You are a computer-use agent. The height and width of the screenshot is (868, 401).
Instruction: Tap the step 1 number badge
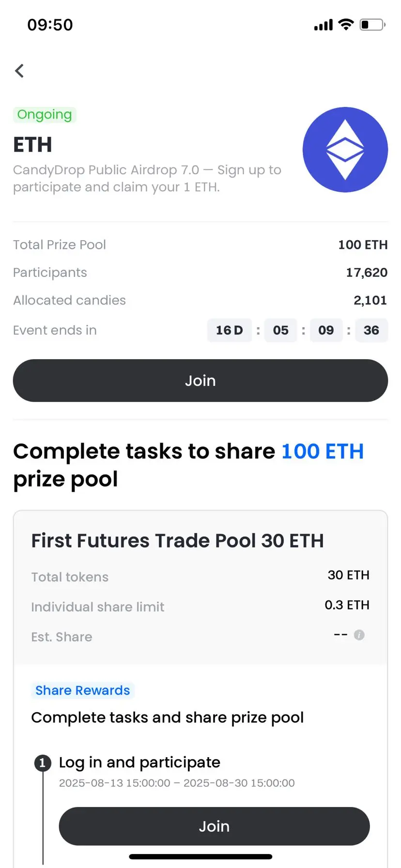tap(43, 763)
